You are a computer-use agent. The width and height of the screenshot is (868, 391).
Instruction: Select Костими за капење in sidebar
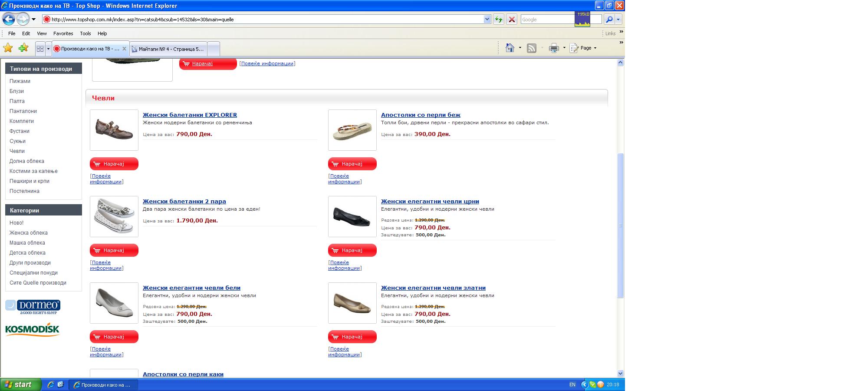(33, 171)
